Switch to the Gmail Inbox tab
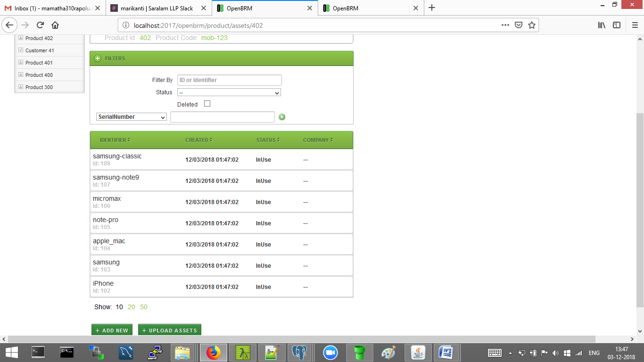Viewport: 644px width, 362px height. pos(52,8)
